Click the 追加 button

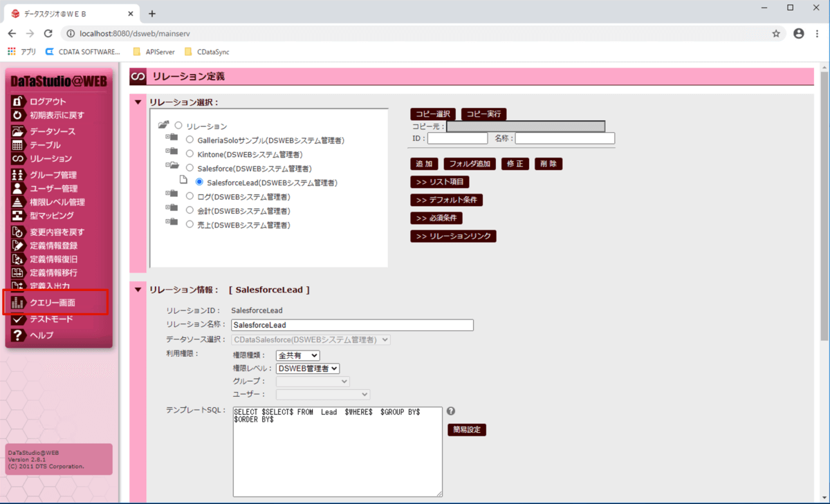[x=425, y=164]
